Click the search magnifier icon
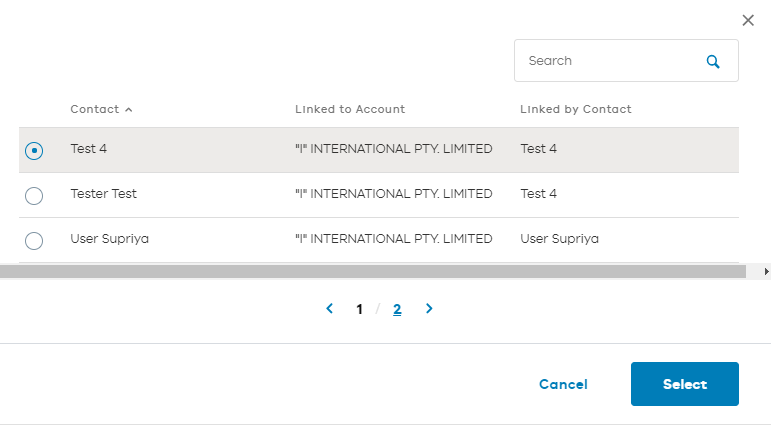The width and height of the screenshot is (771, 425). click(713, 61)
